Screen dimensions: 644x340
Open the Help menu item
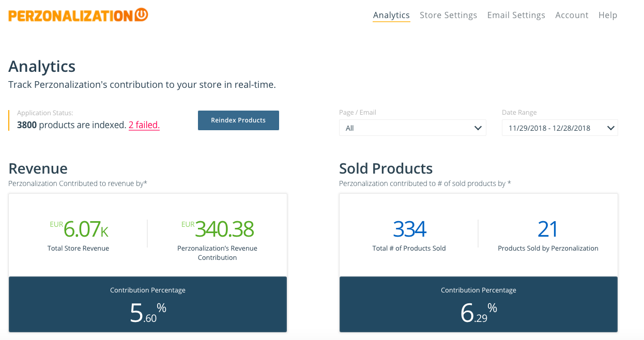pyautogui.click(x=608, y=16)
